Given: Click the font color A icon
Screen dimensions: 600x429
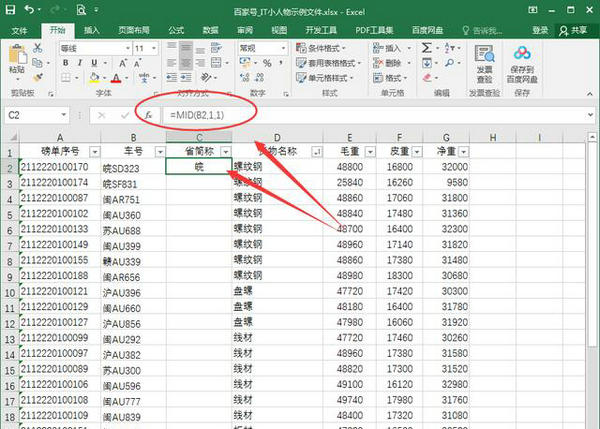Looking at the screenshot, I should pyautogui.click(x=116, y=78).
